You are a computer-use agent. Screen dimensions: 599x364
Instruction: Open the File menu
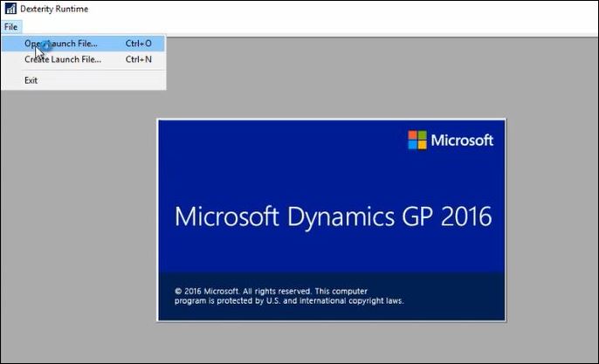(10, 27)
